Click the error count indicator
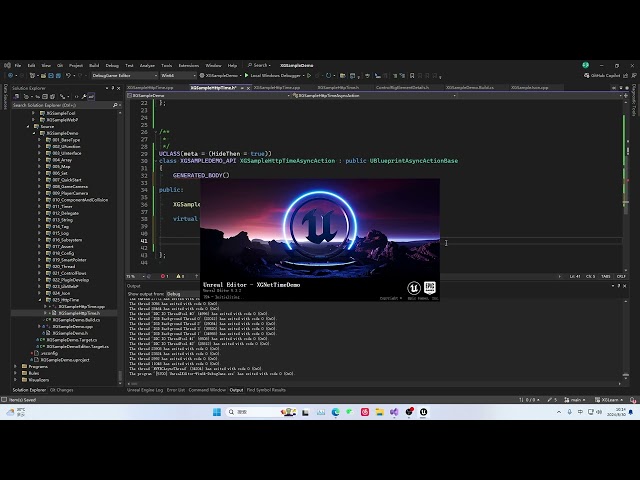Screen dimensions: 640x480 164,276
